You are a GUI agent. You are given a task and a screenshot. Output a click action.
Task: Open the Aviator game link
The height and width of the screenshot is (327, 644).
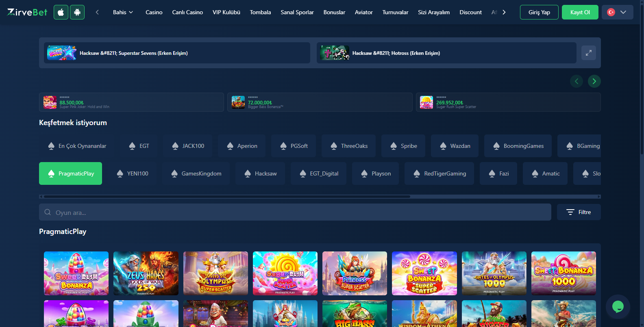[x=363, y=12]
